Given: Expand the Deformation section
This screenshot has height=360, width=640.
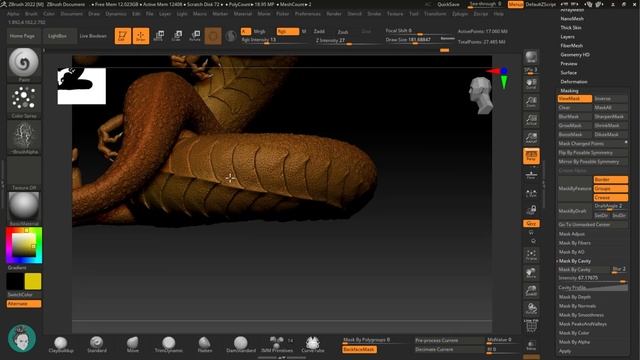Looking at the screenshot, I should tap(573, 82).
